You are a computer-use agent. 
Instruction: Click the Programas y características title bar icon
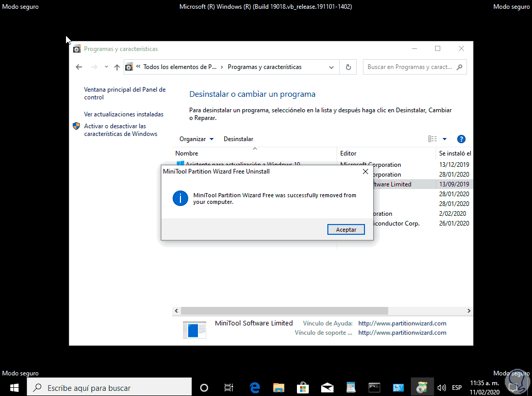point(77,49)
